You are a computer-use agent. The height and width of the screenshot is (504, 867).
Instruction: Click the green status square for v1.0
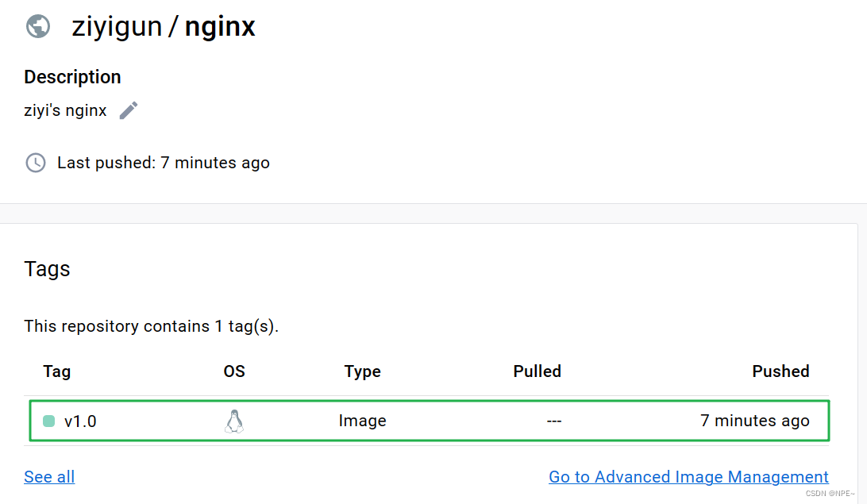point(48,421)
